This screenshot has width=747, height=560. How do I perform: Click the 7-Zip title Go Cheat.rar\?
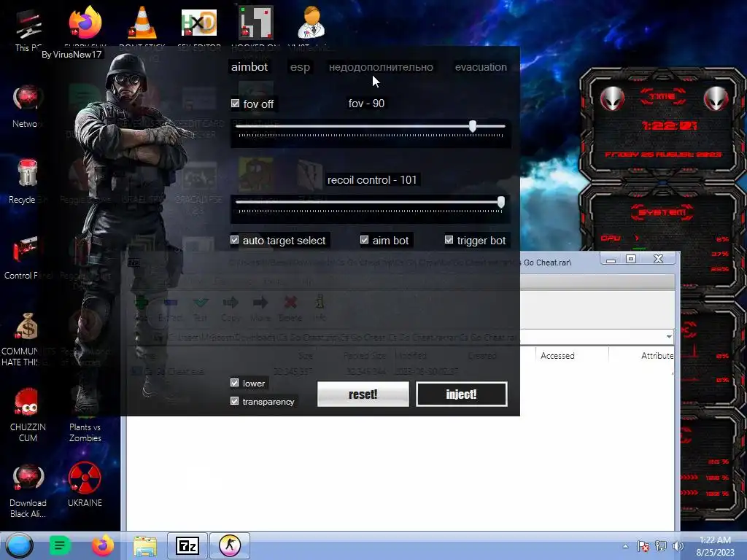547,262
